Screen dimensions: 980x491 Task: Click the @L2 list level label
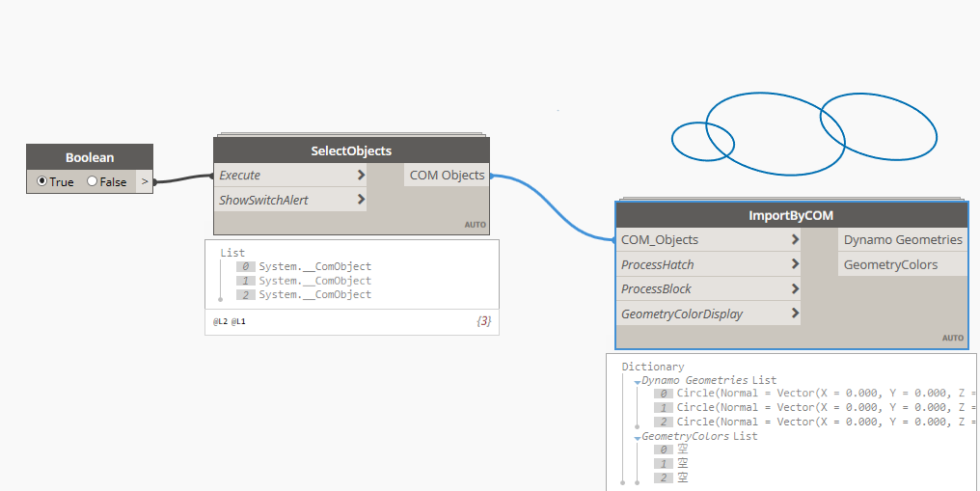tap(220, 322)
